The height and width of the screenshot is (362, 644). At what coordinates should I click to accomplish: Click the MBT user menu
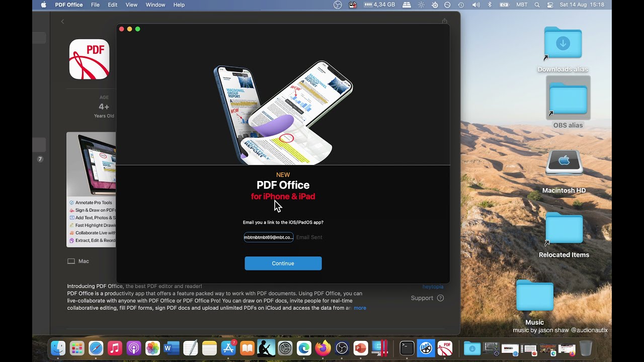[x=522, y=5]
